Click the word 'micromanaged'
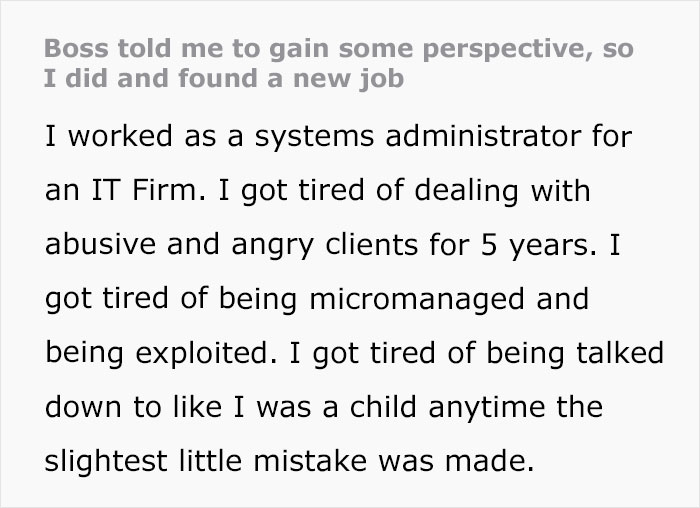The height and width of the screenshot is (508, 700). pos(417,299)
